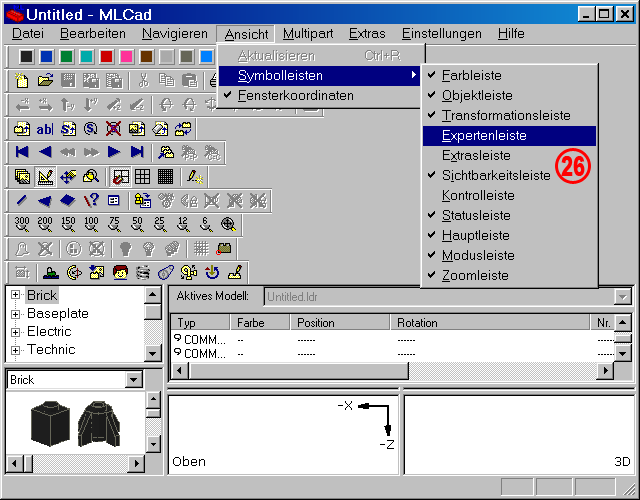Set zoom to 150 percent
The image size is (640, 500).
(x=68, y=224)
